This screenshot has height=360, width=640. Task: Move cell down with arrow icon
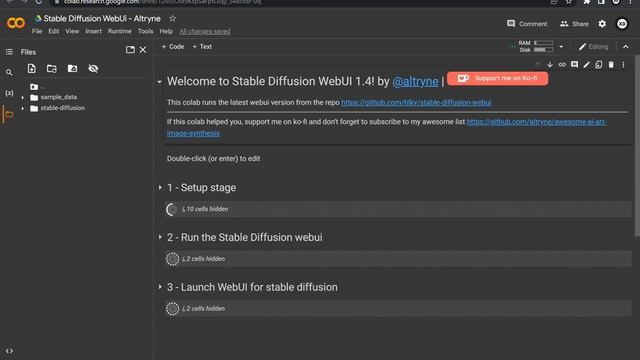(550, 65)
